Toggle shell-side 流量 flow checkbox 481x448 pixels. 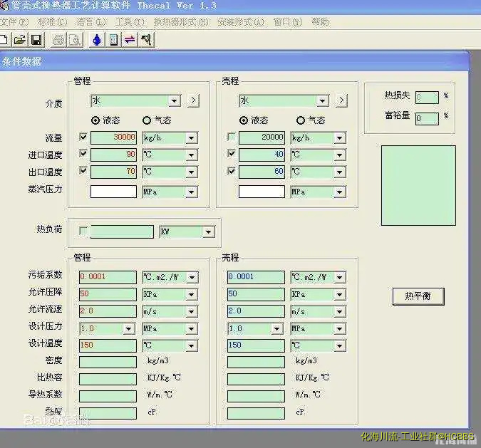pos(232,137)
